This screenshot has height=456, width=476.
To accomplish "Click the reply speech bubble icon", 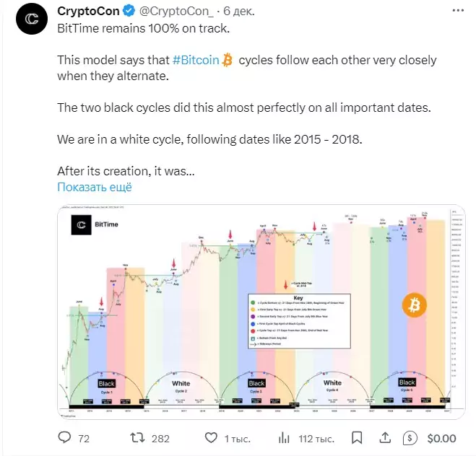I will click(64, 437).
